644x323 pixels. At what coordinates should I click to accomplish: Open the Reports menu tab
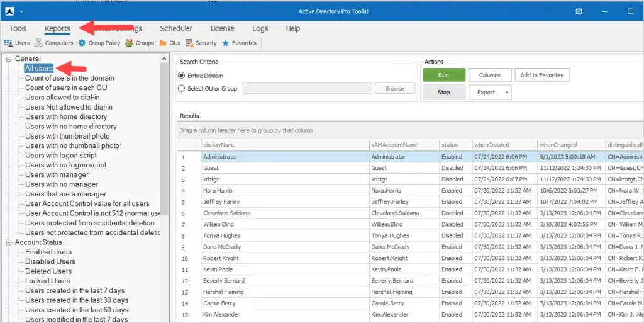coord(57,28)
